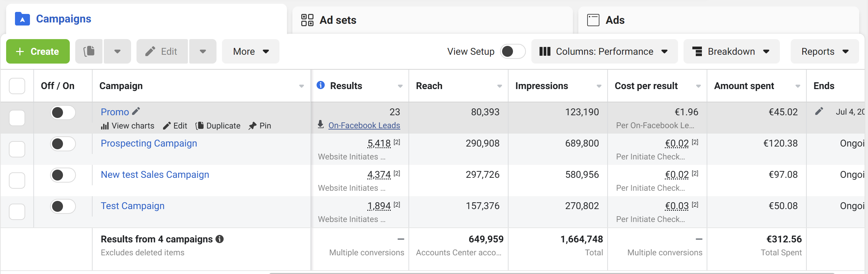Duplicate the Promo campaign from row actions
The width and height of the screenshot is (868, 274).
click(218, 126)
